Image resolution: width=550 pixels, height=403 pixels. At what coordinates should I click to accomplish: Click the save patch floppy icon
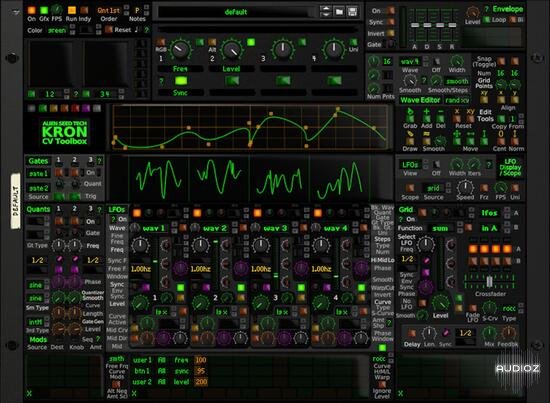[352, 12]
